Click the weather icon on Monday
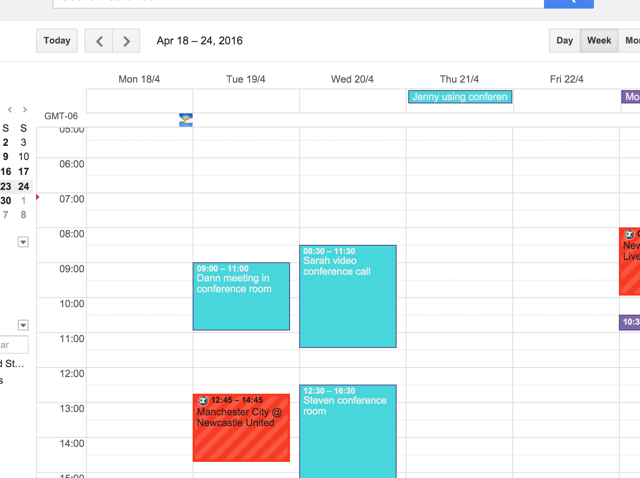This screenshot has height=478, width=640. (x=185, y=120)
